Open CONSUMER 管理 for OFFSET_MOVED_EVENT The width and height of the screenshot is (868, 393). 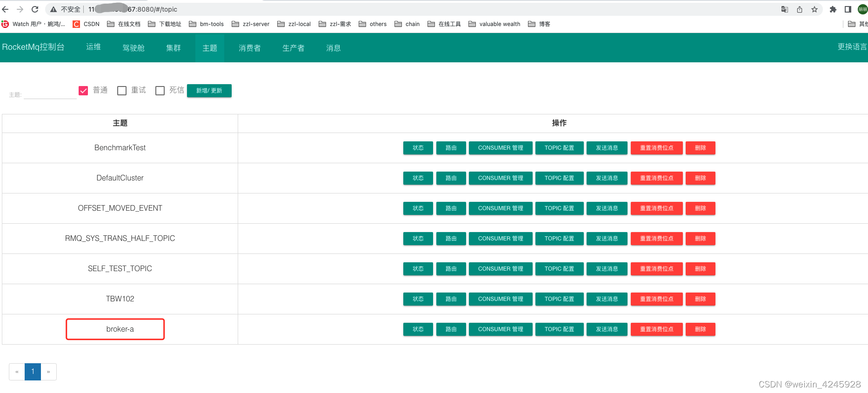pyautogui.click(x=501, y=208)
